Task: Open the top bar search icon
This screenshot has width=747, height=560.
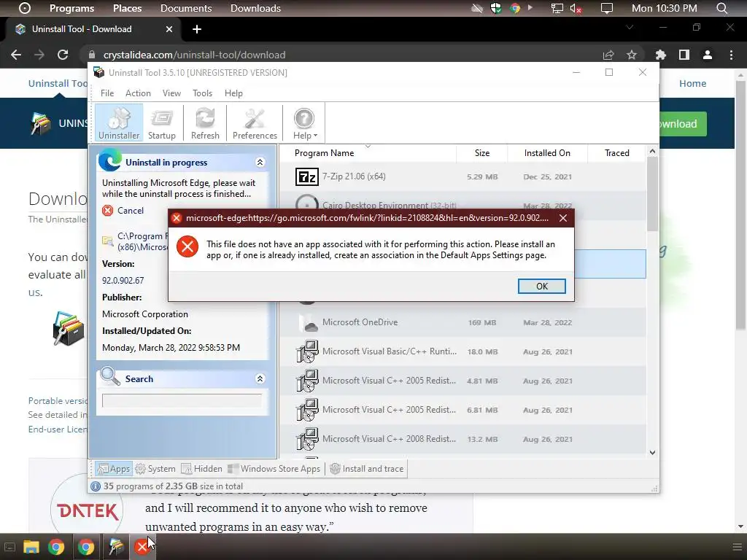Action: point(721,8)
